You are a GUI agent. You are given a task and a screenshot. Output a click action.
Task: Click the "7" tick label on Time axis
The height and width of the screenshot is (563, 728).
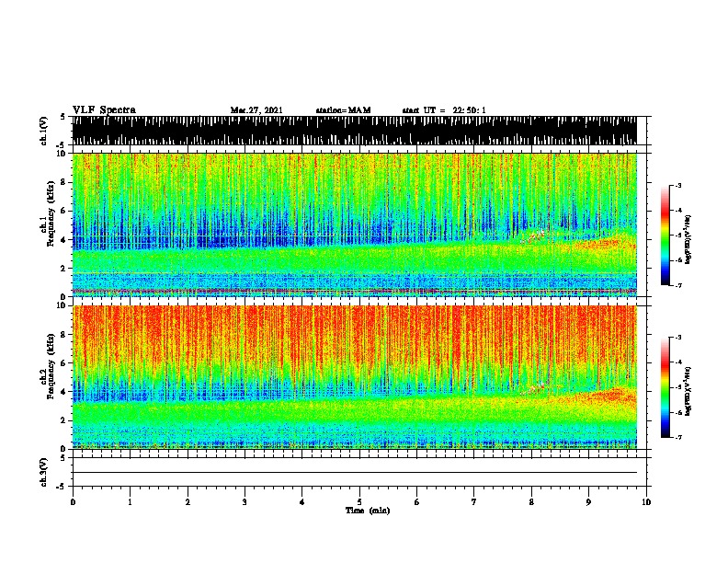tap(473, 501)
